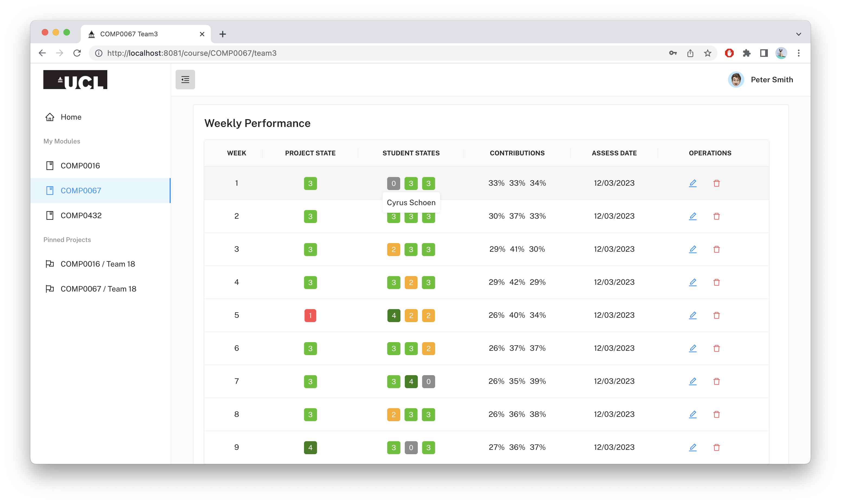The height and width of the screenshot is (504, 841).
Task: Go to Home in the sidebar
Action: [100, 117]
